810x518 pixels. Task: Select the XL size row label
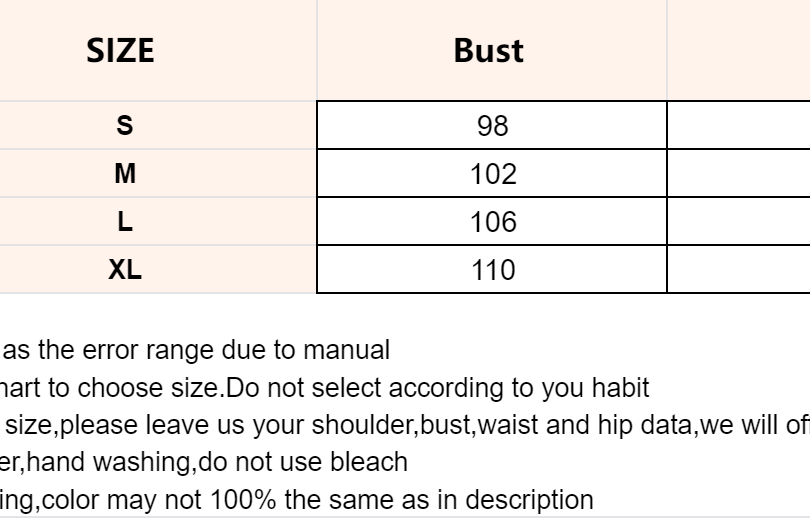click(x=124, y=269)
